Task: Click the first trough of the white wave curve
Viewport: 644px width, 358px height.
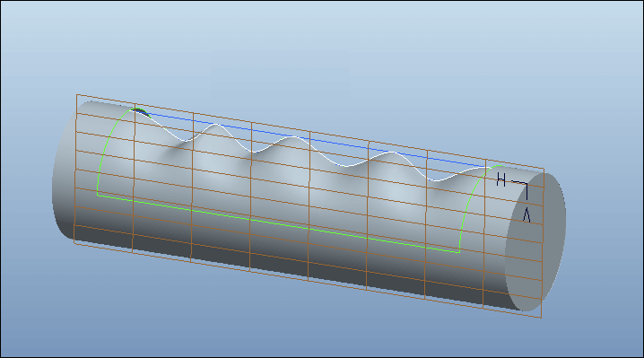Action: pyautogui.click(x=186, y=141)
